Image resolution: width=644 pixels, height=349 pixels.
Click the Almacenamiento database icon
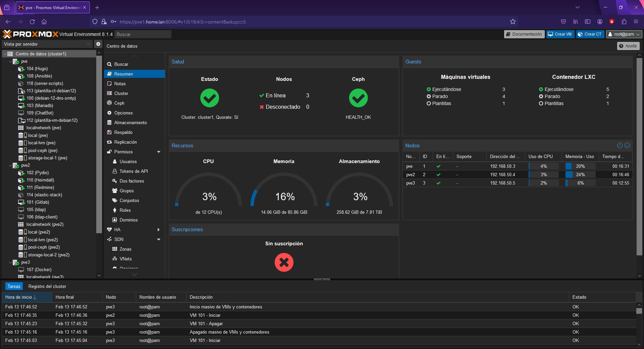click(109, 122)
